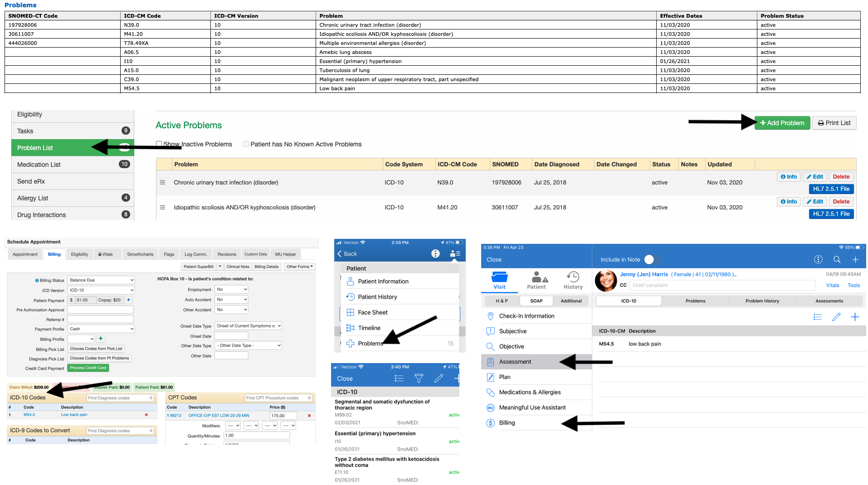The width and height of the screenshot is (868, 485).
Task: Switch to the Appointment tab
Action: pos(25,254)
